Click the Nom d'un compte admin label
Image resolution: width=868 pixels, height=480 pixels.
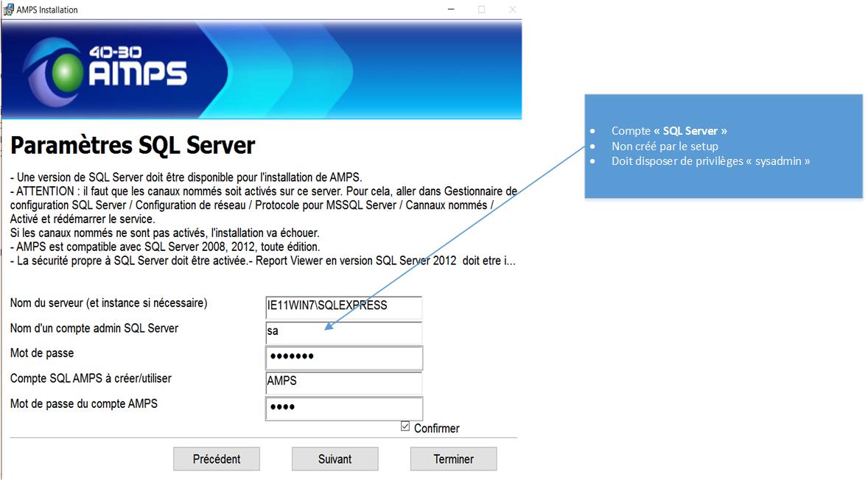(94, 328)
